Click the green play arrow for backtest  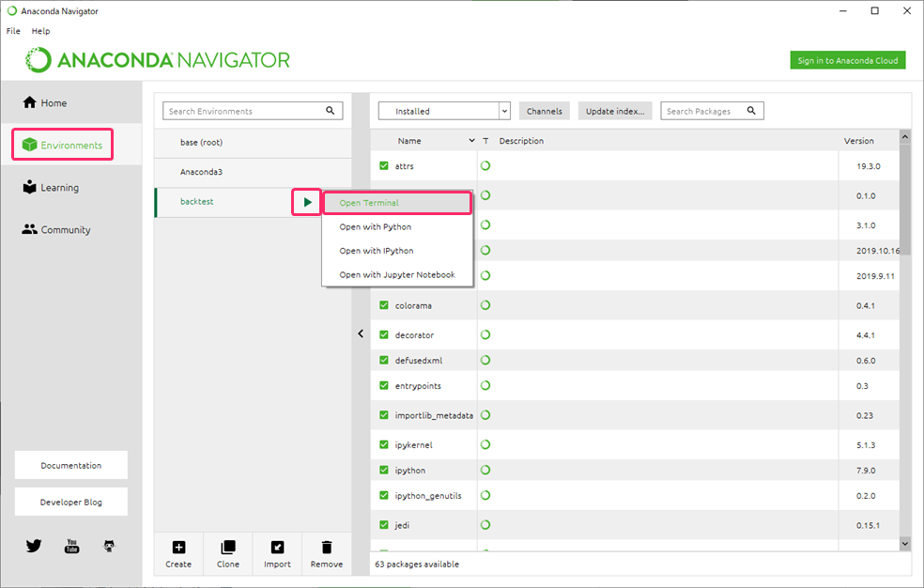pyautogui.click(x=307, y=202)
